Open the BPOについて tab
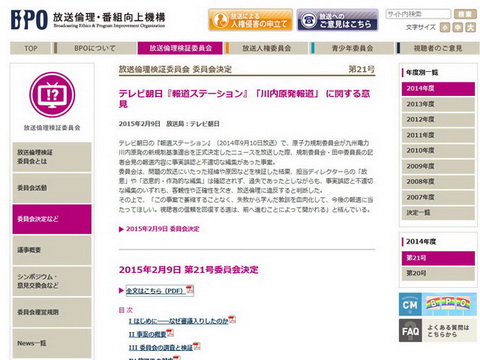The width and height of the screenshot is (480, 360). coord(95,48)
